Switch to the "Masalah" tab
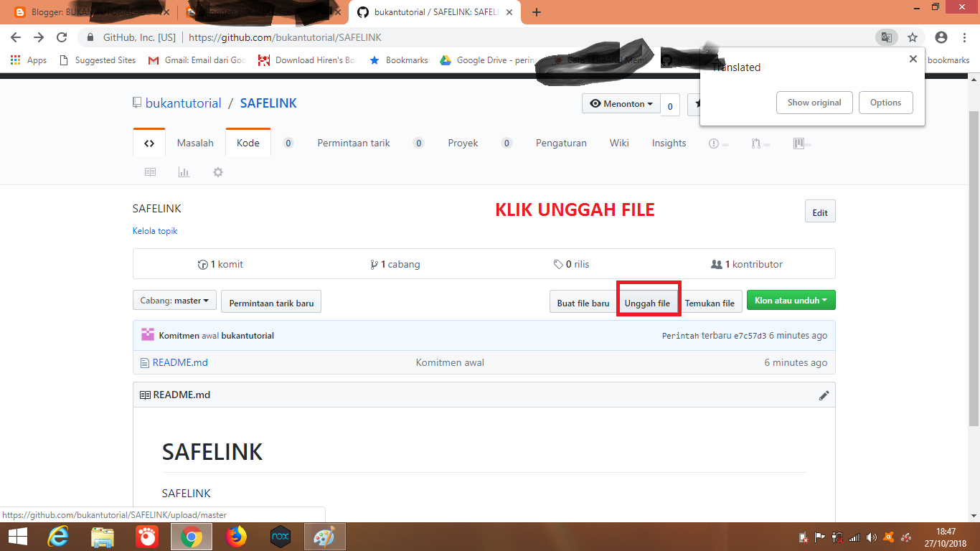This screenshot has width=980, height=551. (x=194, y=143)
